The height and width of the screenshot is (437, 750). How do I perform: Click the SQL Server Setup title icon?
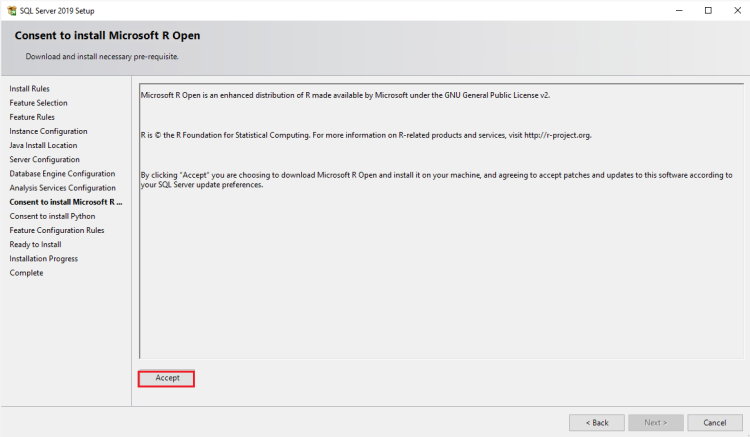pyautogui.click(x=11, y=11)
